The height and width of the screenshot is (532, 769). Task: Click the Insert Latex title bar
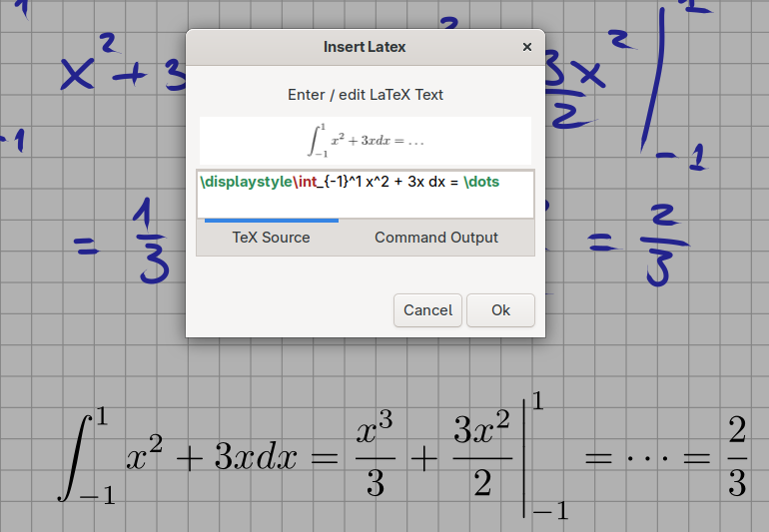click(365, 47)
